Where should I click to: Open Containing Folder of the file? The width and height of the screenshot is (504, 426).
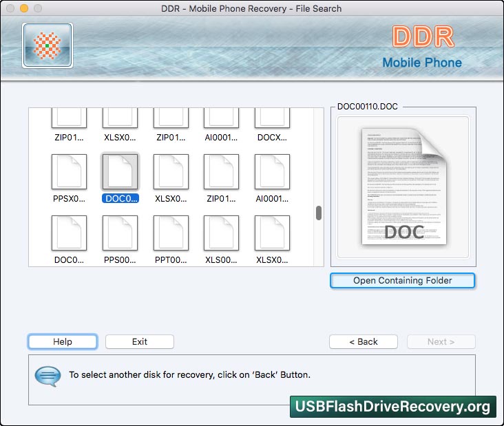click(402, 281)
